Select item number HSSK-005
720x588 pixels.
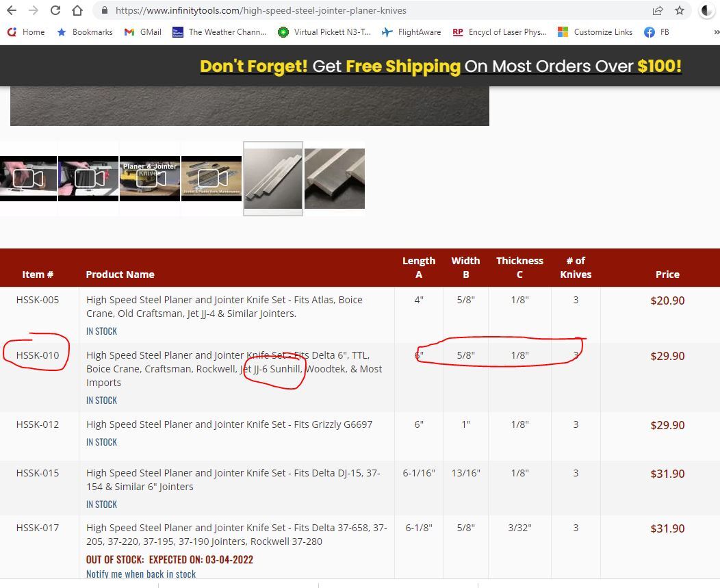[x=38, y=300]
